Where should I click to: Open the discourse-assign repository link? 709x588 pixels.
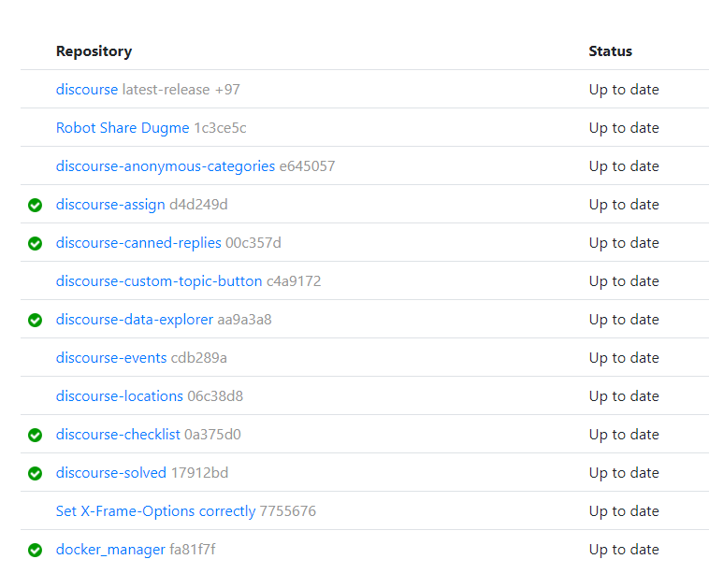(110, 205)
